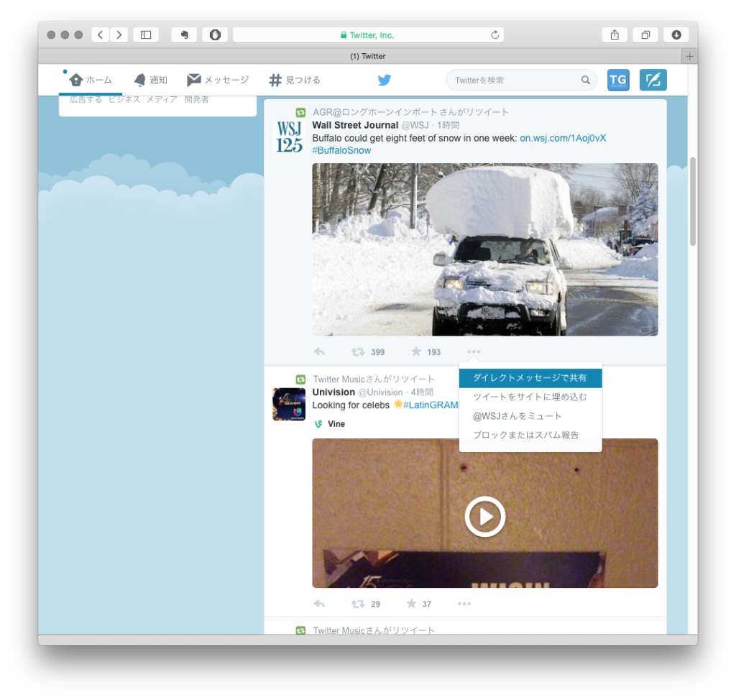736x700 pixels.
Task: Open the more menu on WSJ tweet
Action: [x=474, y=351]
